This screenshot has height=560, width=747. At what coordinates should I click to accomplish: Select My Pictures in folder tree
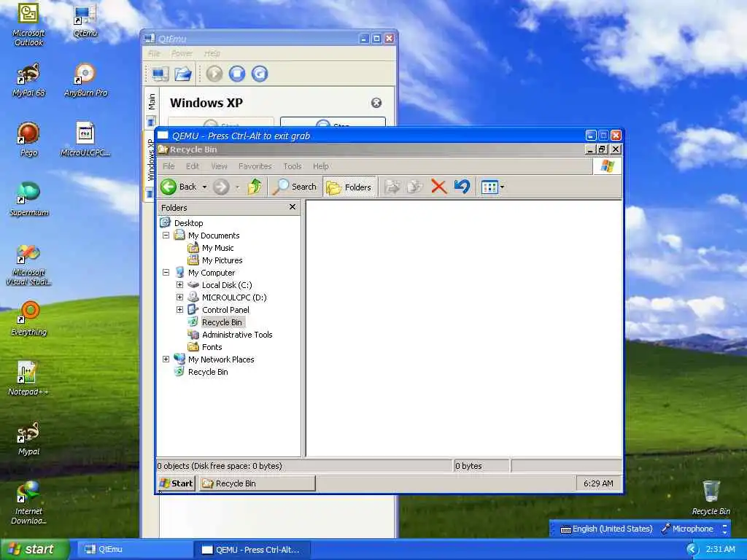pos(222,260)
